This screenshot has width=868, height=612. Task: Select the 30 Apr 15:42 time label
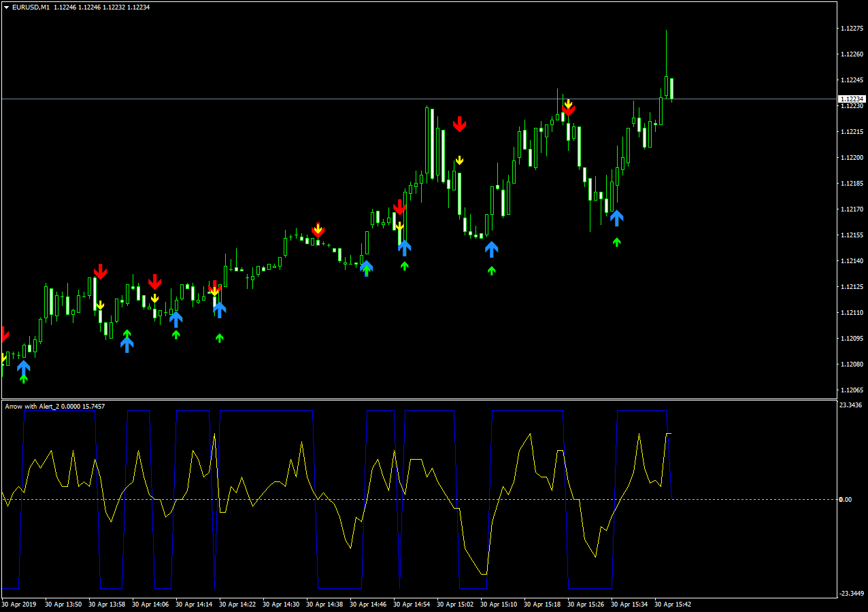pyautogui.click(x=673, y=604)
